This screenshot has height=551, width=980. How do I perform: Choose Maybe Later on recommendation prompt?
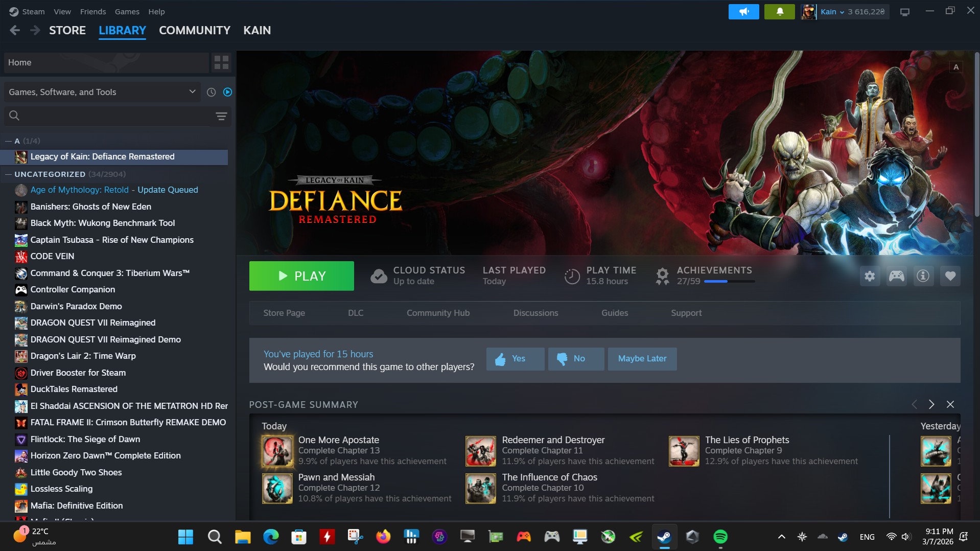642,359
